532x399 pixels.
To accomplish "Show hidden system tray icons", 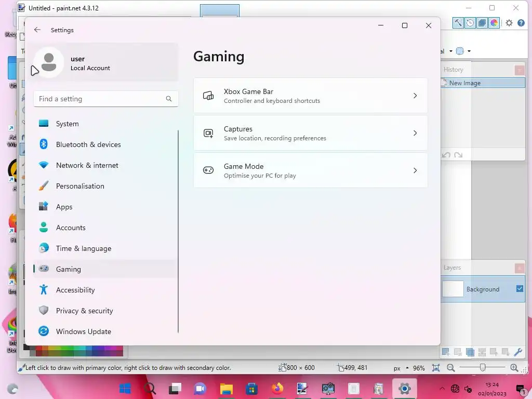I will pyautogui.click(x=442, y=389).
